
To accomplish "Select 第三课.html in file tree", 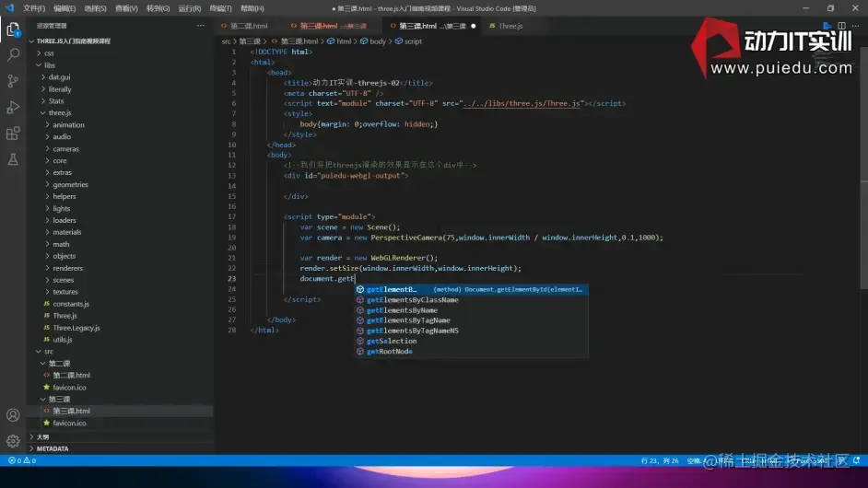I will point(71,411).
